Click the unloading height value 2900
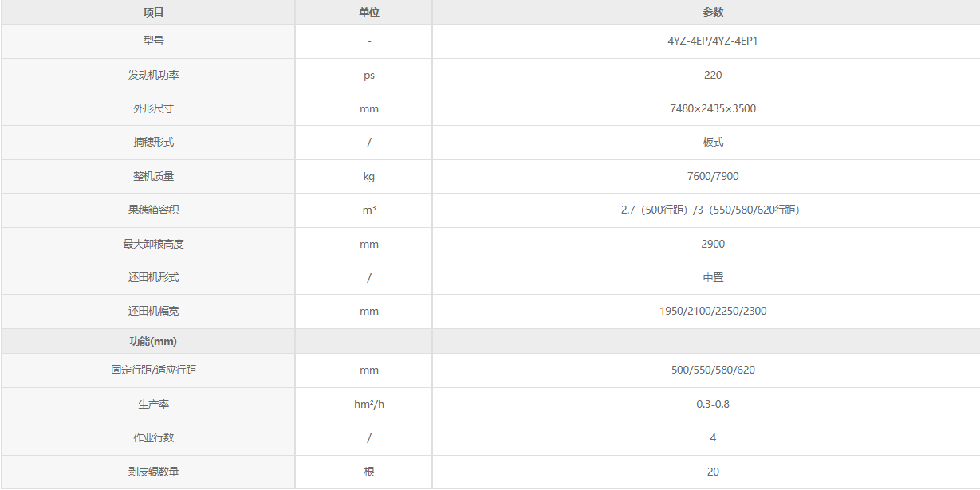This screenshot has height=490, width=980. click(x=713, y=244)
